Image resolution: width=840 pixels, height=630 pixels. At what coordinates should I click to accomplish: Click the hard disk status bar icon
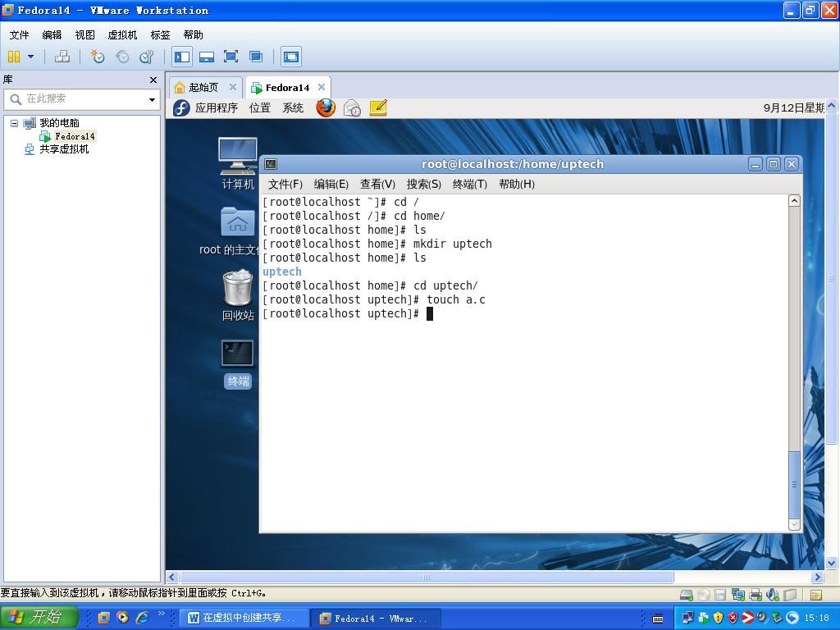point(687,595)
